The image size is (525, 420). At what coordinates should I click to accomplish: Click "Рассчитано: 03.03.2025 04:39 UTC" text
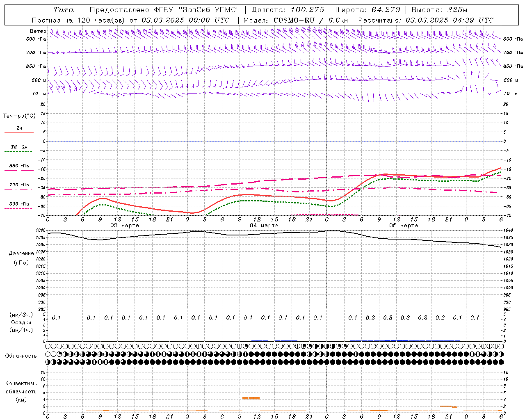(x=426, y=20)
